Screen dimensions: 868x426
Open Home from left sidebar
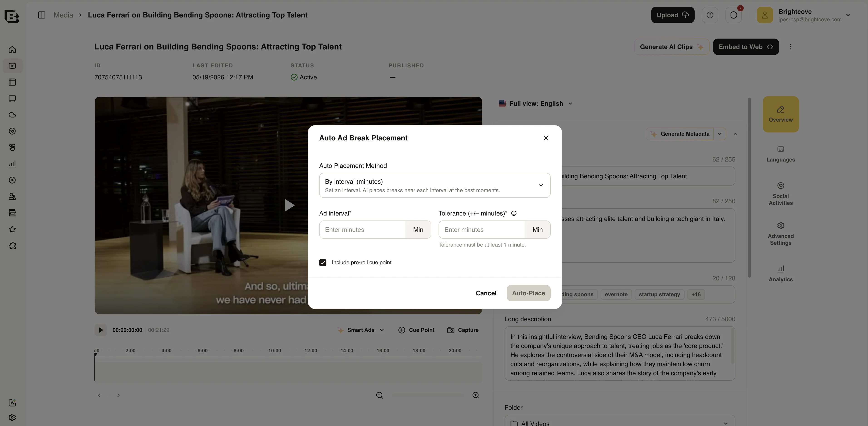(12, 50)
